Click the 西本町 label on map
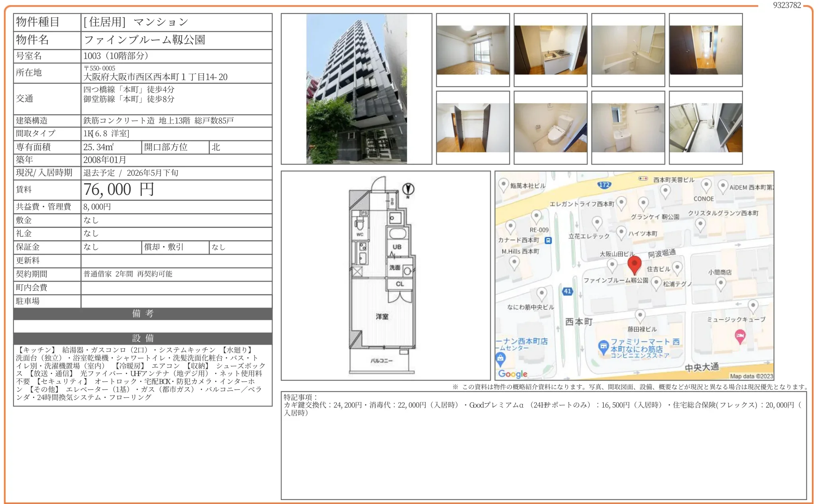Viewport: 819px width, 504px height. click(579, 322)
